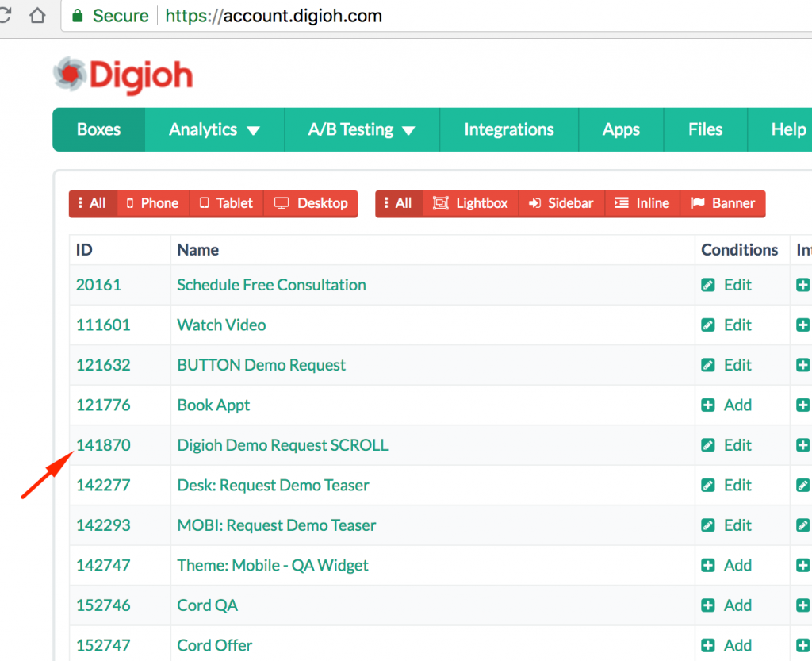Click integrations plus icon for Cord QA row
812x661 pixels.
tap(803, 605)
